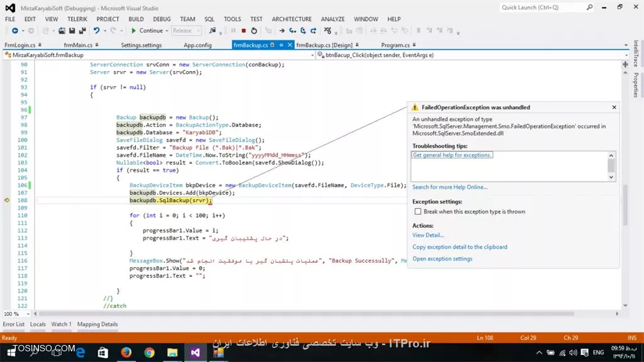Click 'Copy exception detail to the clipboard'
This screenshot has width=644, height=362.
460,247
